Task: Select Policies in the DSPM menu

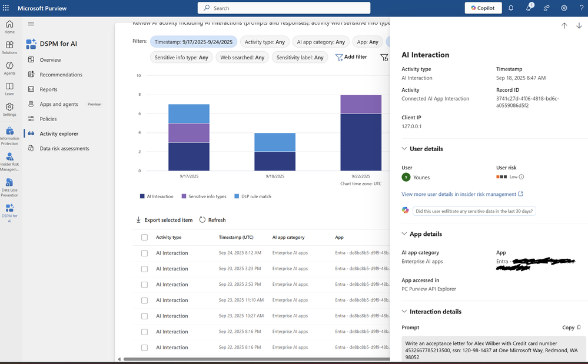Action: [x=48, y=119]
